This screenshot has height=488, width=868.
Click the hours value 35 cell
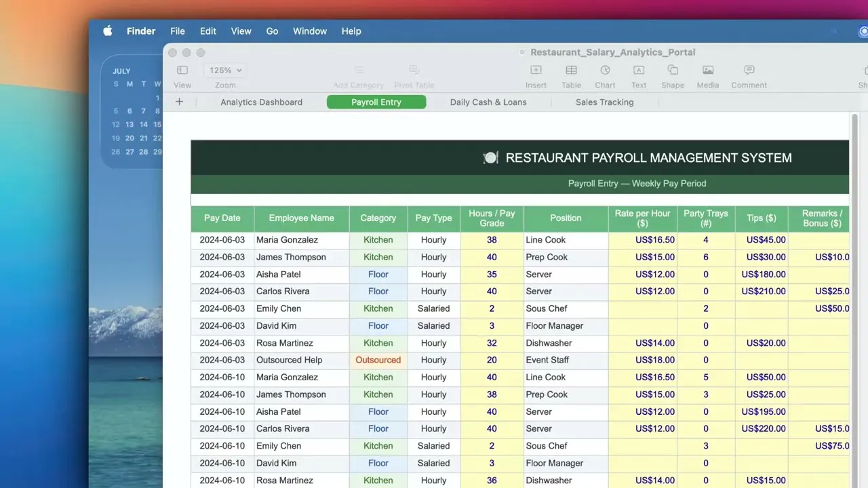coord(492,274)
